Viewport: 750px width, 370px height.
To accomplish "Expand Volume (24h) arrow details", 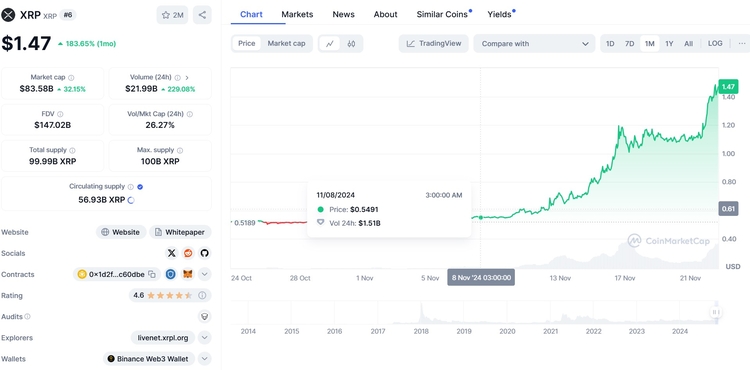I will tap(187, 77).
